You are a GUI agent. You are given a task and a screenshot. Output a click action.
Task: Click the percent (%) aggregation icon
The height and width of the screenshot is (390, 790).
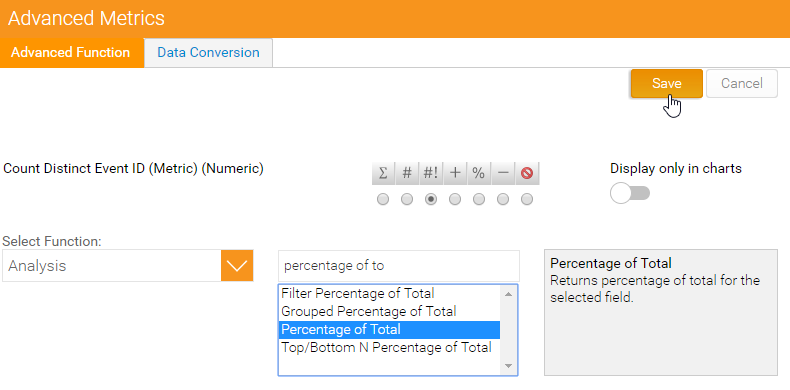pos(479,173)
